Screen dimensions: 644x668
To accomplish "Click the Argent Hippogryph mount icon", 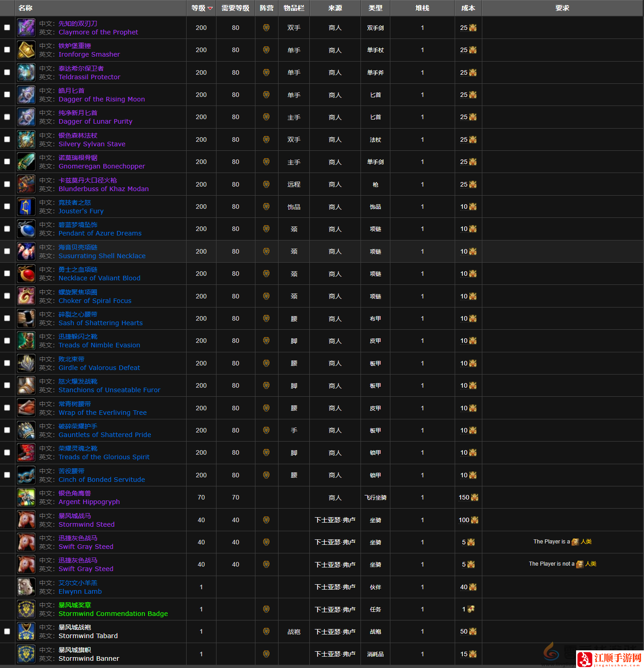I will (x=26, y=497).
